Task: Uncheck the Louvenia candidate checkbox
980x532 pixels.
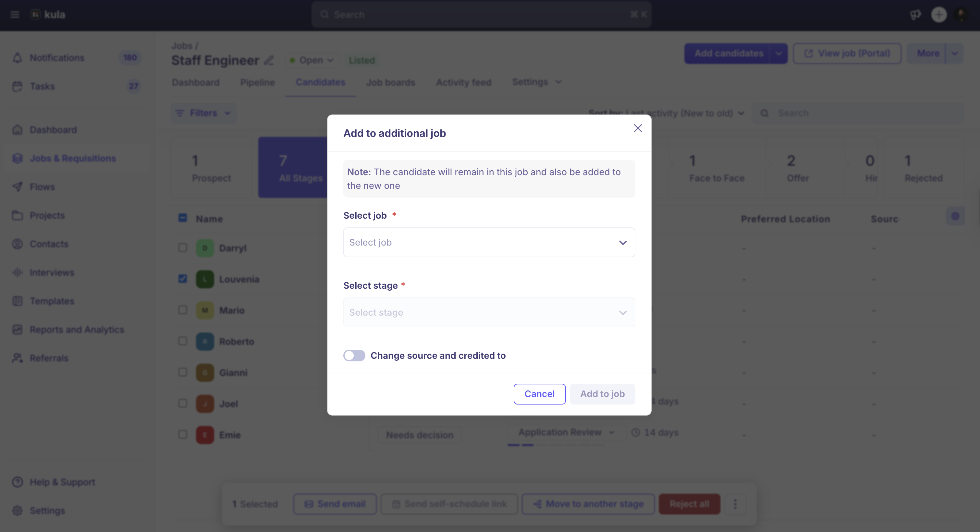Action: tap(183, 279)
